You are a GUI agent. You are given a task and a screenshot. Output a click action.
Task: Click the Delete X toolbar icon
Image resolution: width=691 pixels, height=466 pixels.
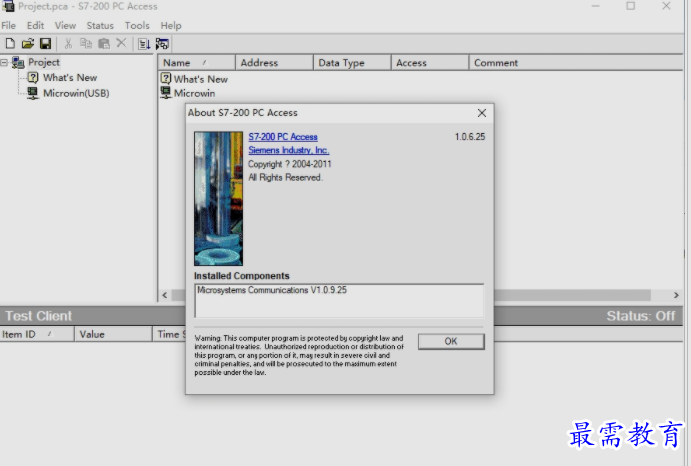[121, 43]
